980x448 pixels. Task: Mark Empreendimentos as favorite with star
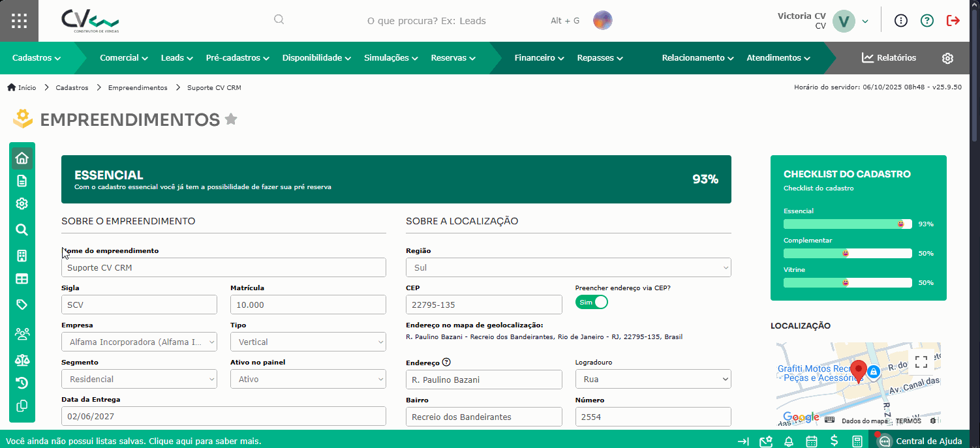(x=231, y=119)
